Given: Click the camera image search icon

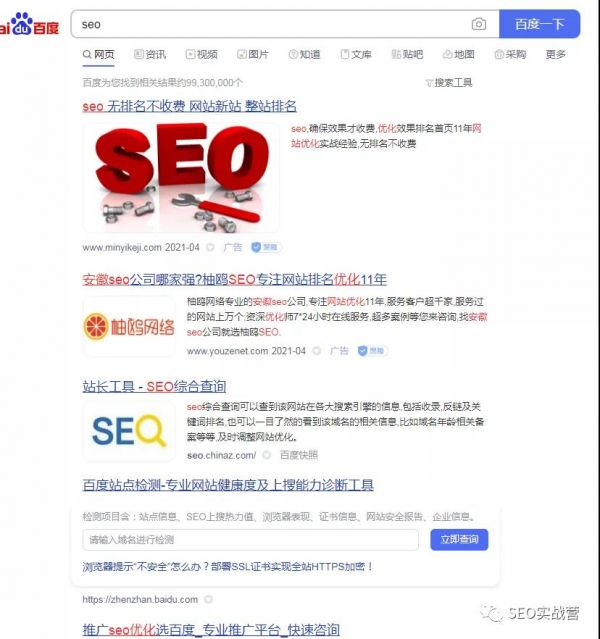Looking at the screenshot, I should point(479,24).
